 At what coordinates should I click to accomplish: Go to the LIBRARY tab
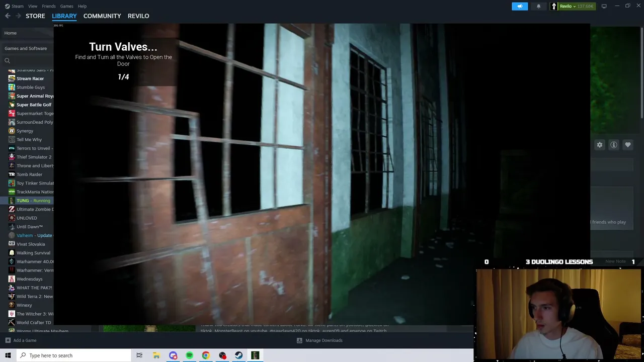(x=64, y=16)
